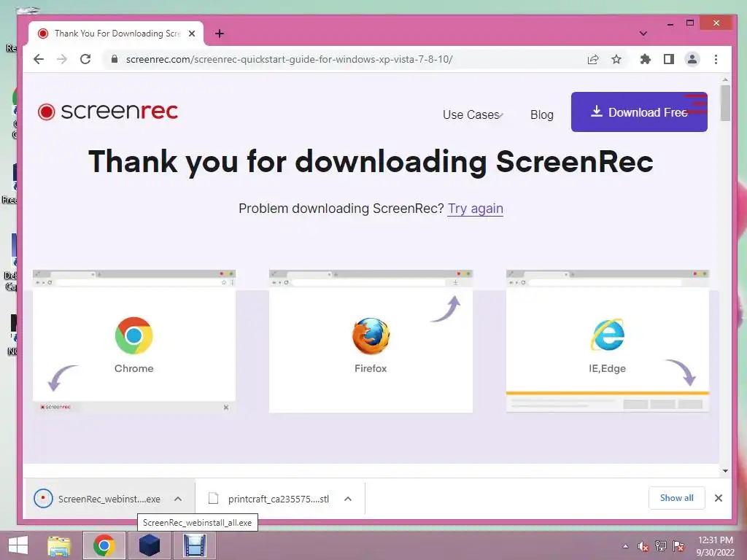Open the blue cube taskbar app
Image resolution: width=747 pixels, height=560 pixels.
coord(149,545)
